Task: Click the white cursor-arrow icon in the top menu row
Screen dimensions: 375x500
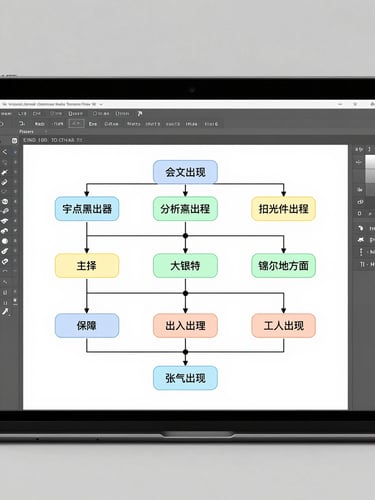Action: coord(140,114)
